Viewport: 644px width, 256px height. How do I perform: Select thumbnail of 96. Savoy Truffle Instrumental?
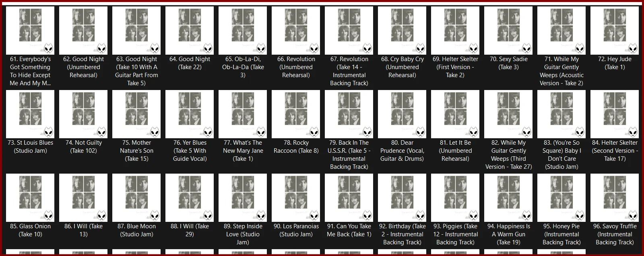(x=615, y=198)
